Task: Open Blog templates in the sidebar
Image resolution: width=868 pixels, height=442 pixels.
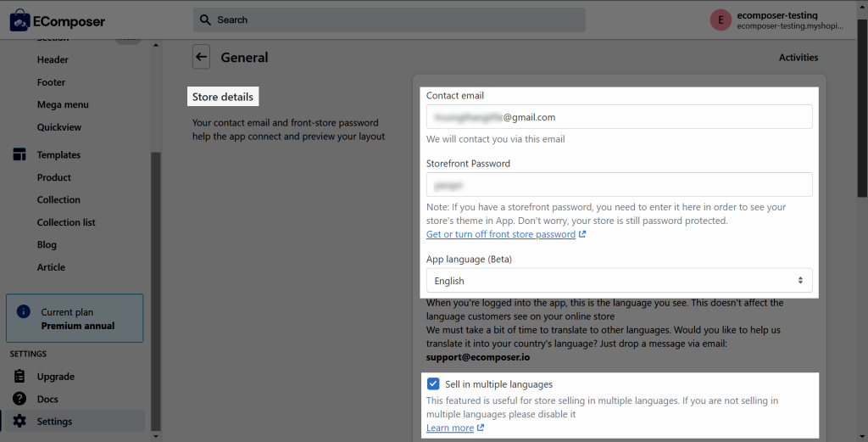Action: 47,244
